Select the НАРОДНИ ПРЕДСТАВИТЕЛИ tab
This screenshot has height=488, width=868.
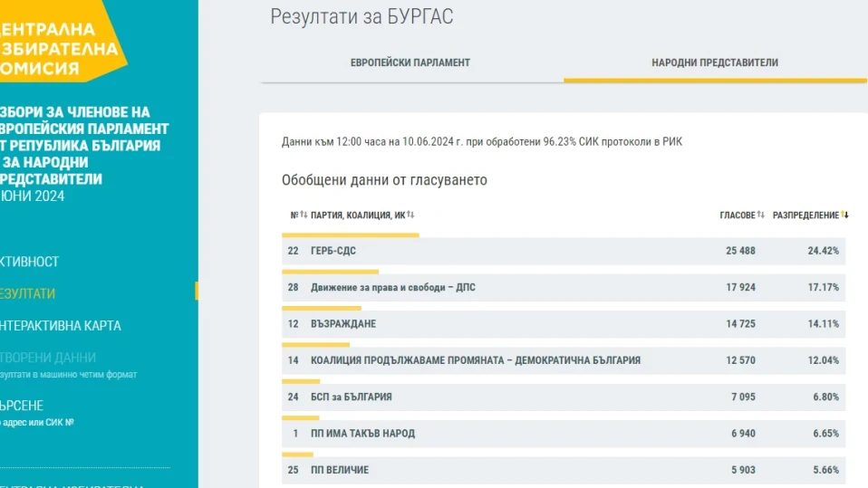tap(715, 62)
